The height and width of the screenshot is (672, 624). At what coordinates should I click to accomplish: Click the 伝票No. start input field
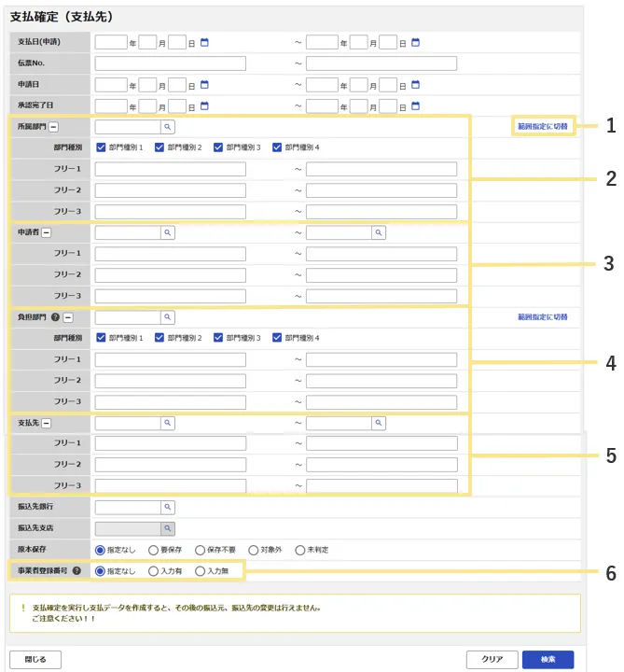pyautogui.click(x=171, y=63)
